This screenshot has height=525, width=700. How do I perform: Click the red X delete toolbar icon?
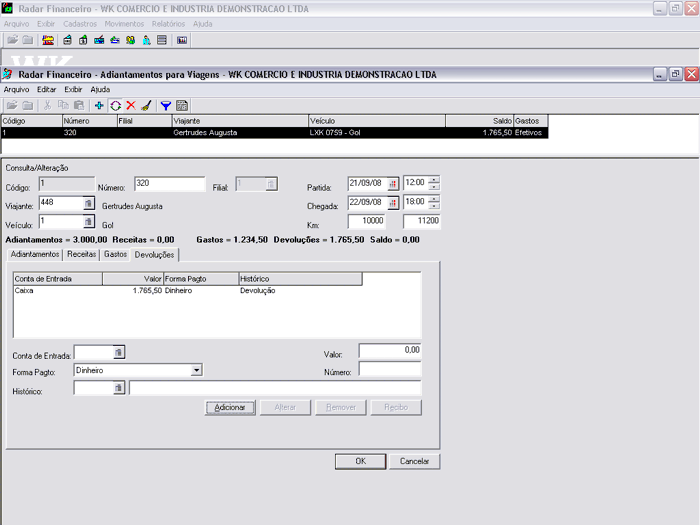pos(130,105)
